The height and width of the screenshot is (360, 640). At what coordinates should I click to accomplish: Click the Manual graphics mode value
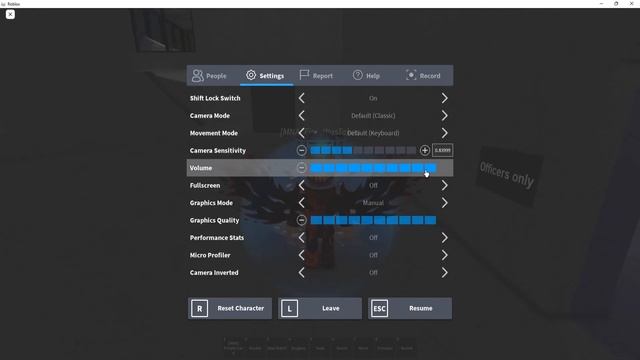coord(373,203)
